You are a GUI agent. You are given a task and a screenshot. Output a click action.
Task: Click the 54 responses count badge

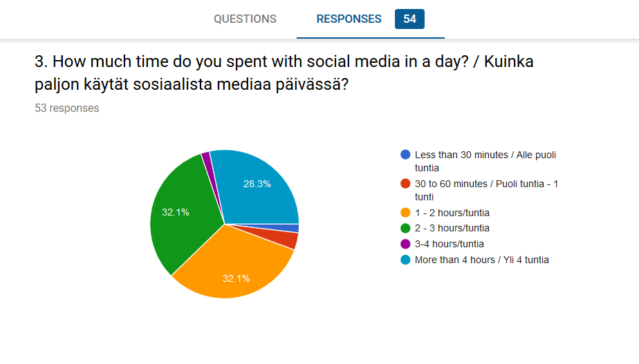click(x=409, y=19)
